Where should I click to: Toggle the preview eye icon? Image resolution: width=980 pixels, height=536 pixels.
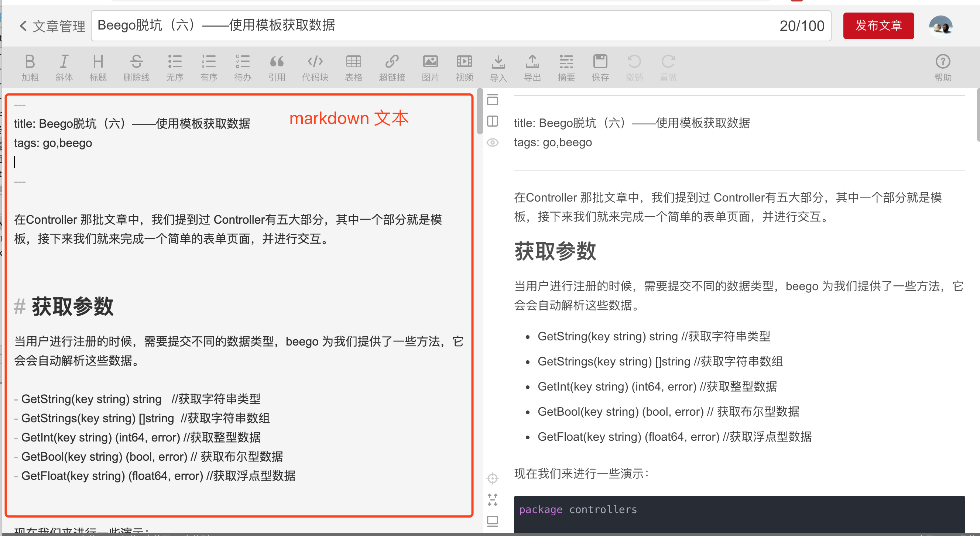pyautogui.click(x=492, y=142)
